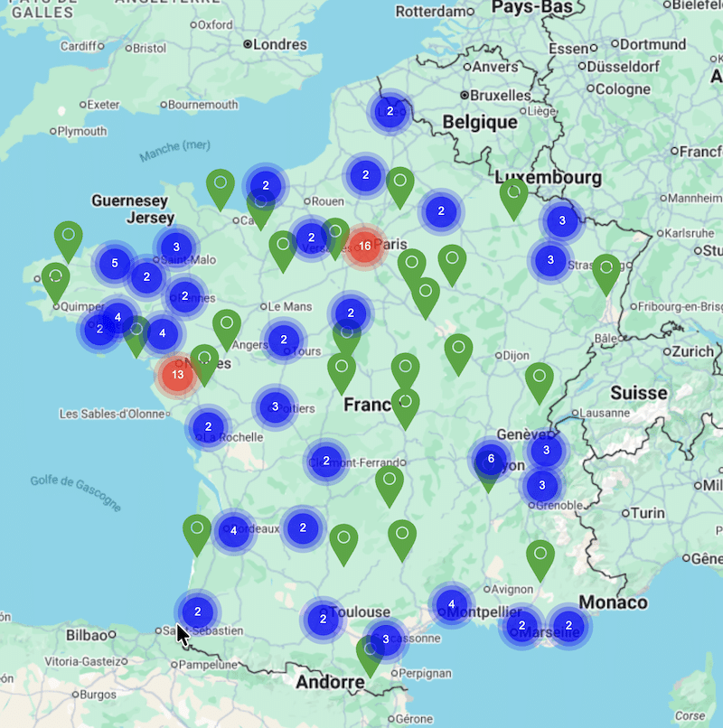
Task: Click the red cluster of 16 near Paris
Action: coord(365,246)
